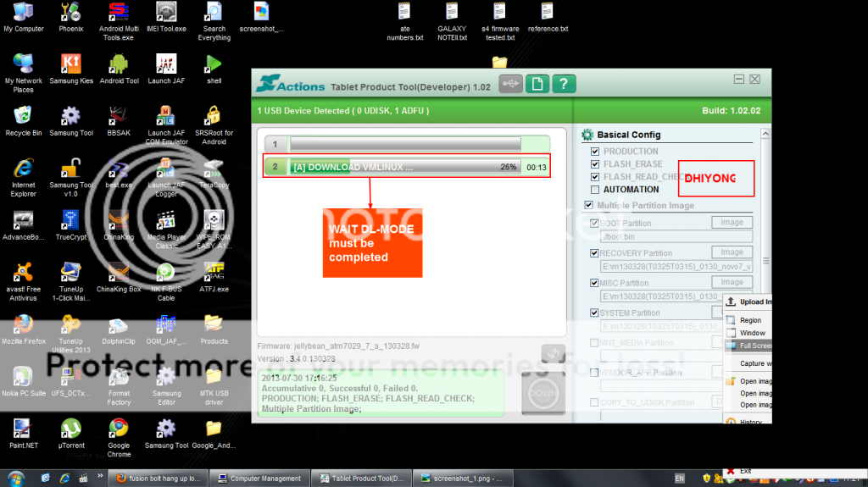Click the BOOT partition path field
The image size is (868, 487).
(x=676, y=237)
